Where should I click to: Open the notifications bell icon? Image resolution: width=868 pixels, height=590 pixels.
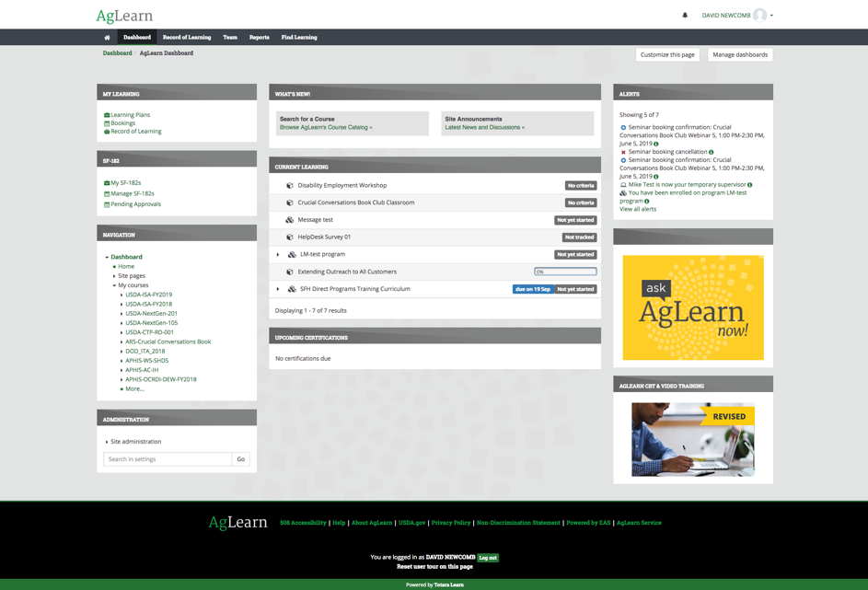pos(685,16)
